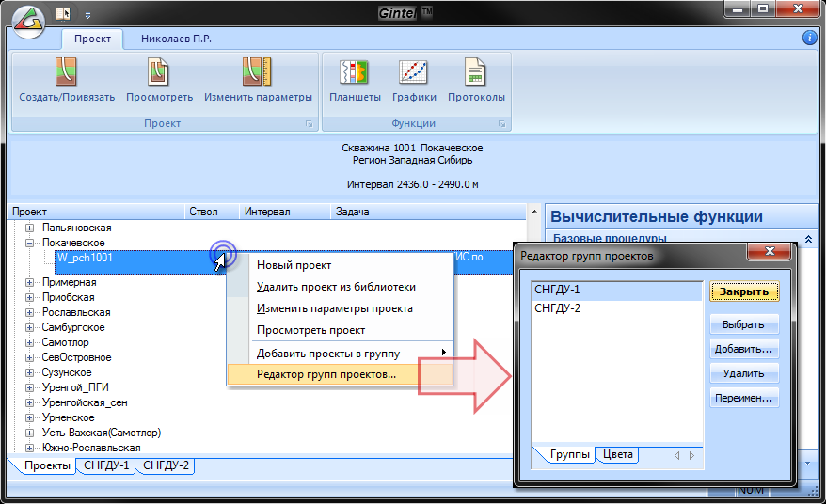Screen dimensions: 826x504
Task: Switch to Группы tab in editor
Action: [x=569, y=454]
